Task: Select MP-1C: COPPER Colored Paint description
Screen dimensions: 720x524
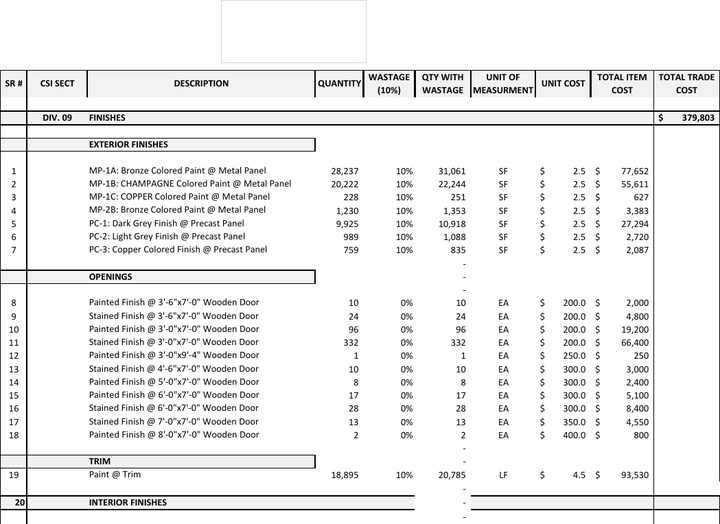Action: 180,197
